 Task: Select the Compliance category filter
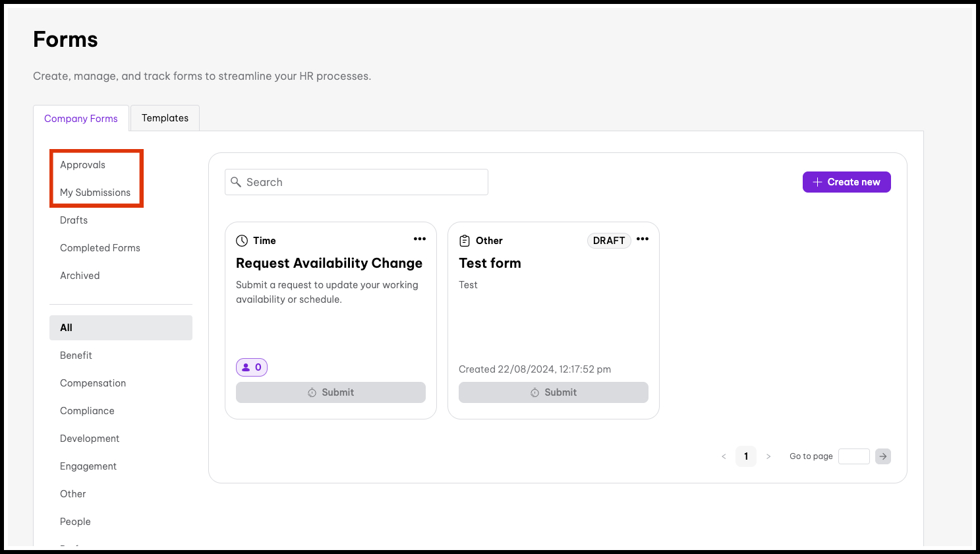[87, 410]
